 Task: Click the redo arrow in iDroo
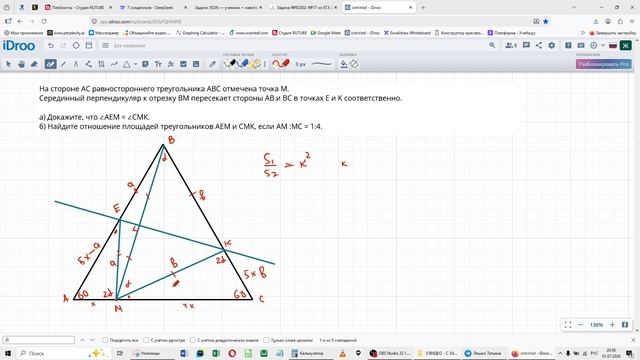point(63,46)
